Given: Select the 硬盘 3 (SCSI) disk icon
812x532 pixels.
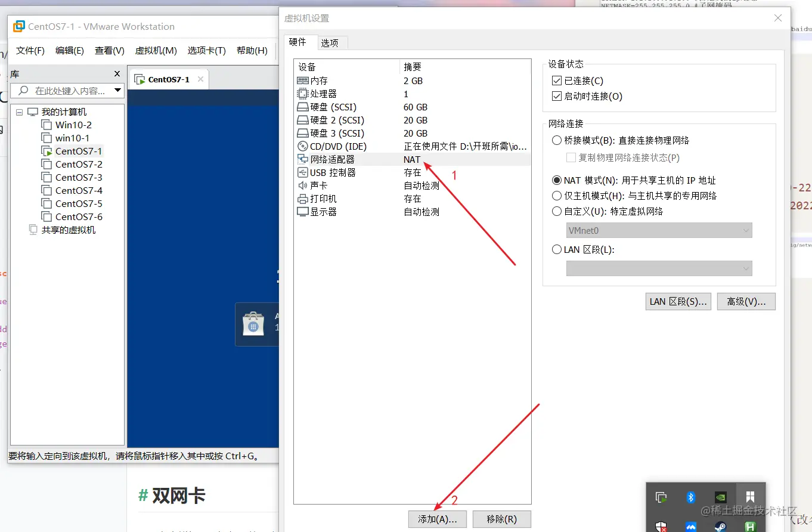Looking at the screenshot, I should [x=303, y=134].
